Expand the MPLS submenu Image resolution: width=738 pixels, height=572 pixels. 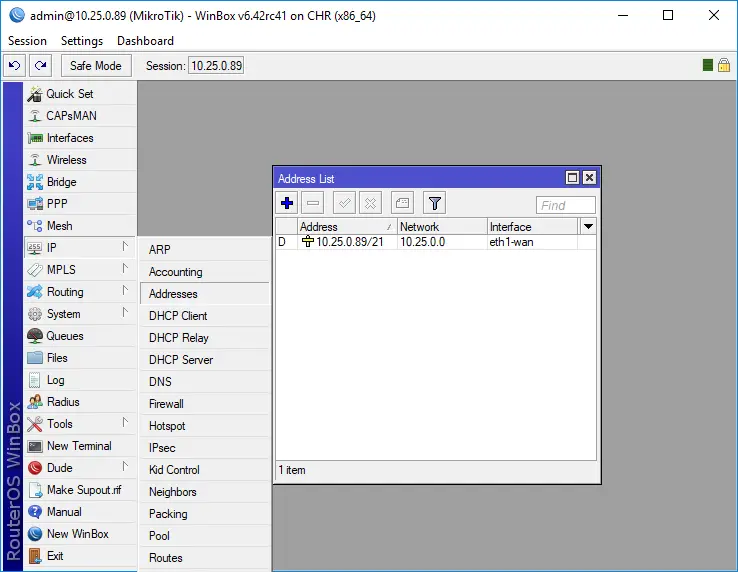(80, 270)
